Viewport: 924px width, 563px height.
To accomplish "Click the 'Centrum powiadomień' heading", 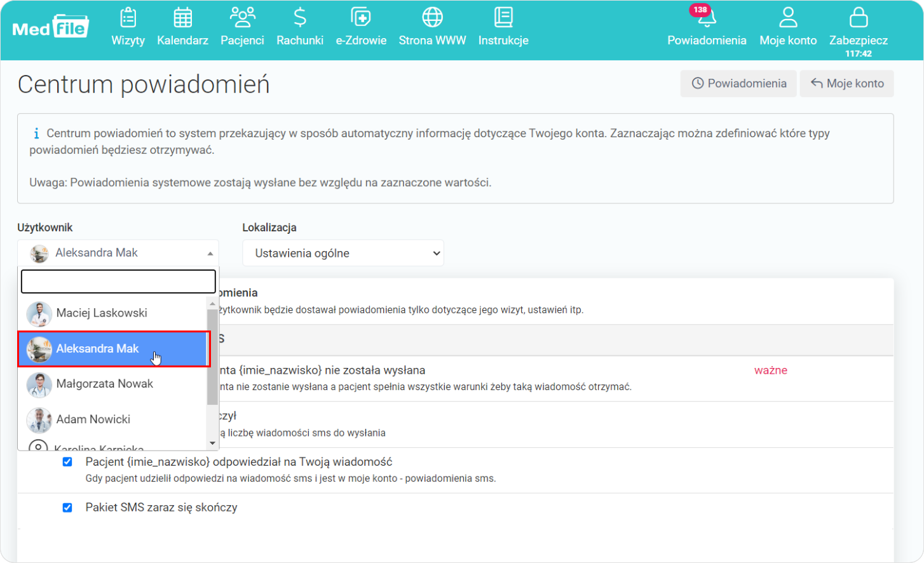I will coord(144,85).
